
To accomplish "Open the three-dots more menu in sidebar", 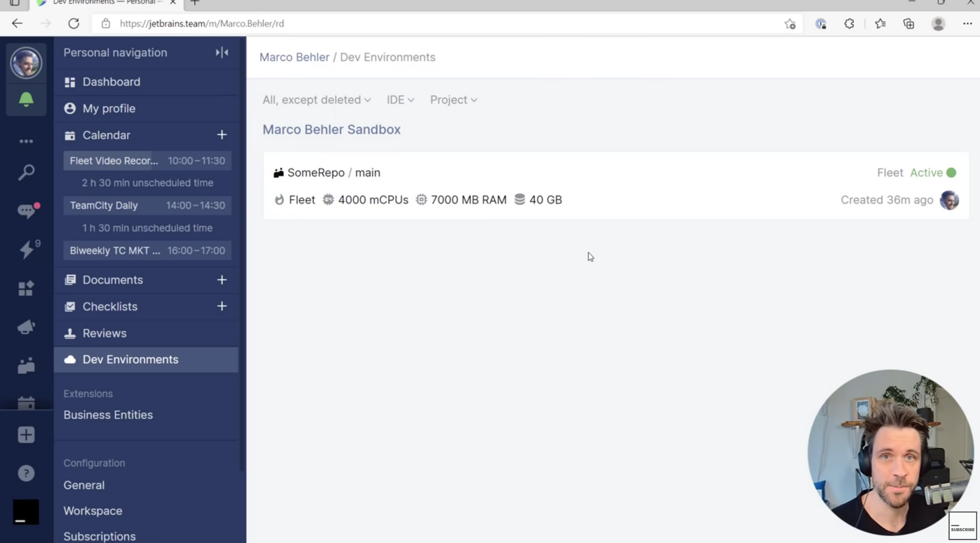I will coord(26,142).
